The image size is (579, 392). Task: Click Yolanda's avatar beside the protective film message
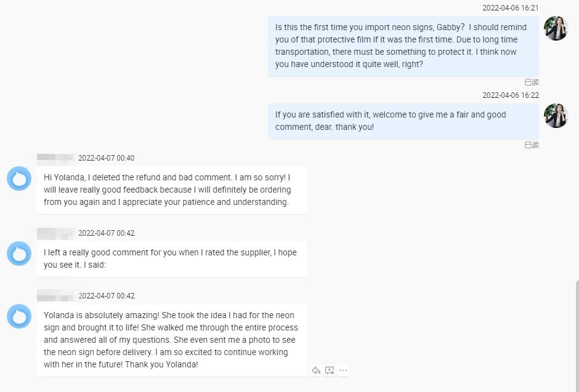[x=556, y=28]
